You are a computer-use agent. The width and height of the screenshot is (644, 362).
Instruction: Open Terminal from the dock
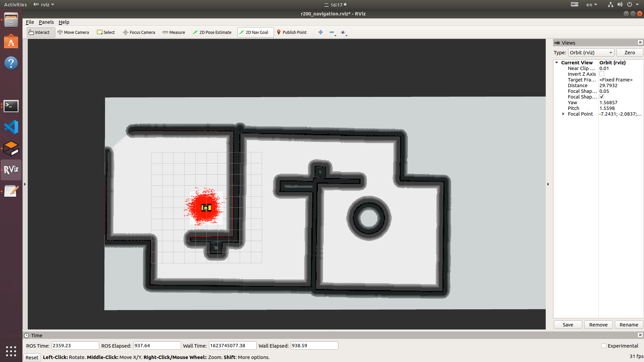pos(11,106)
